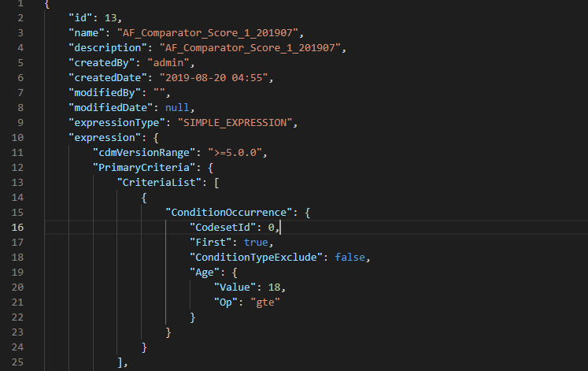This screenshot has width=588, height=371.
Task: Click the closing brace on line 22
Action: (x=192, y=317)
